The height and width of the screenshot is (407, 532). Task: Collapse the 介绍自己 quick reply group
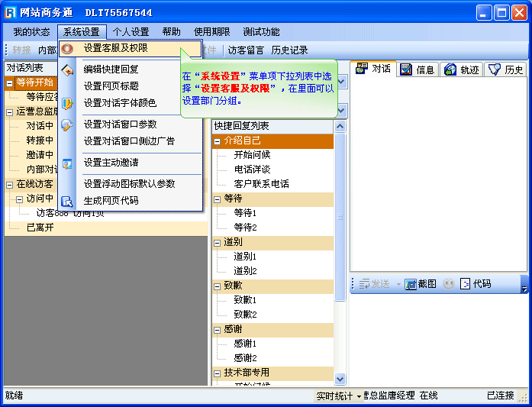(x=218, y=141)
